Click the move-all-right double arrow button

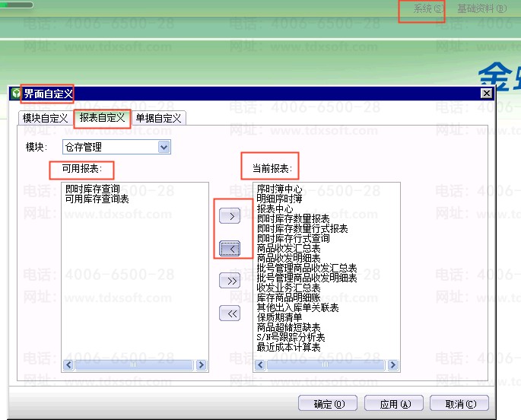click(229, 281)
